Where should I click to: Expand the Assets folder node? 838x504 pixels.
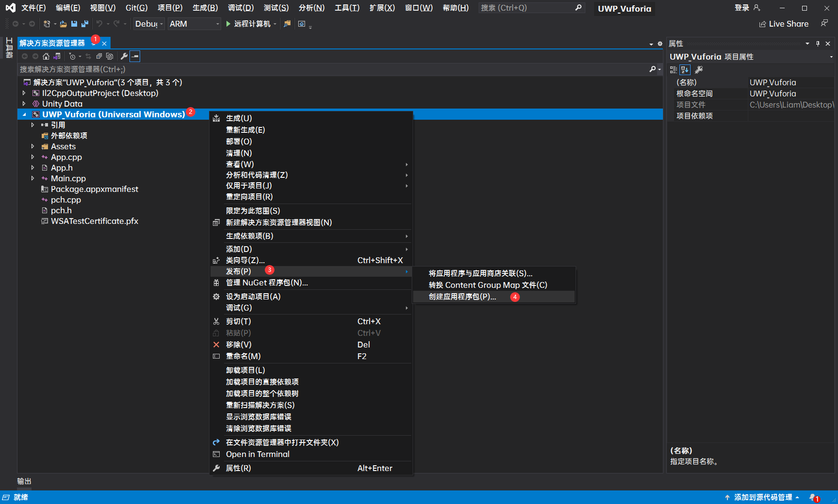coord(32,146)
